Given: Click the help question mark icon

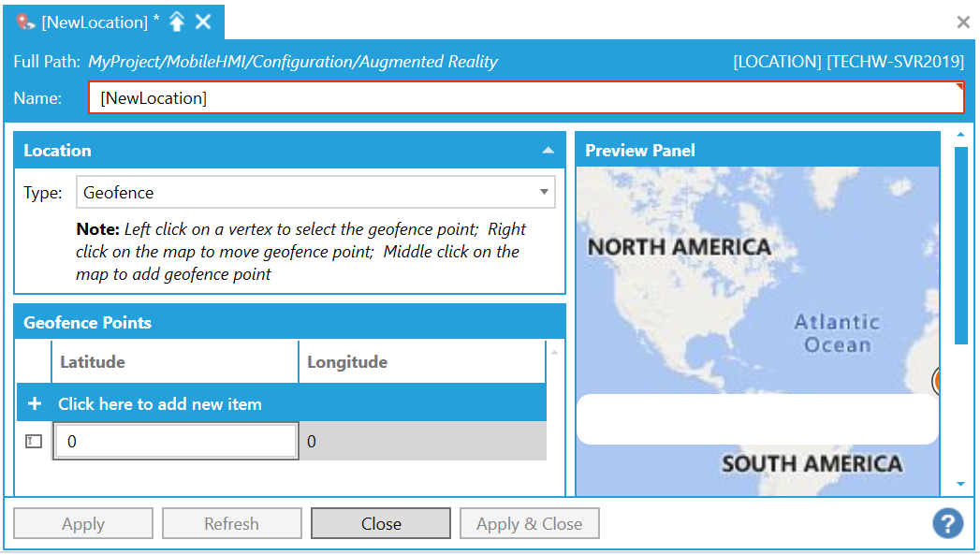Looking at the screenshot, I should pos(947,524).
